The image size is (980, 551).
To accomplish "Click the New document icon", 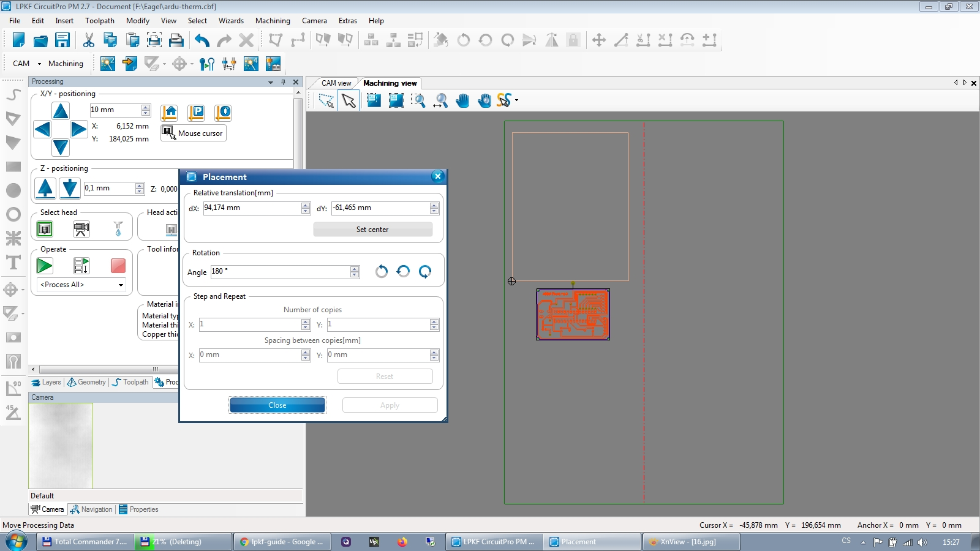I will (18, 40).
